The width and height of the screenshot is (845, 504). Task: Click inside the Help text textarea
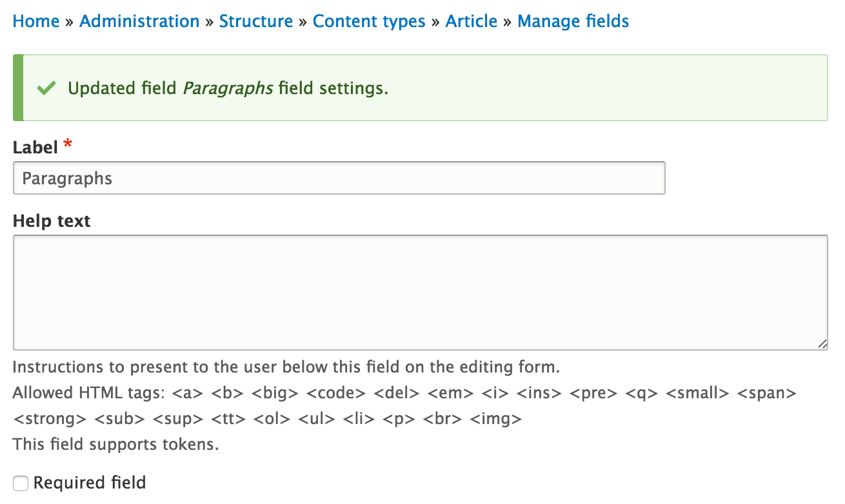(x=420, y=293)
